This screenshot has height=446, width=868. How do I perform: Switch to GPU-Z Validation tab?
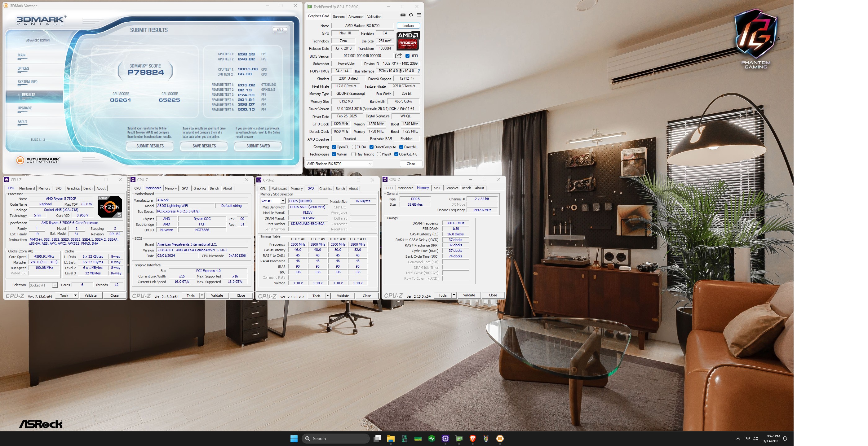374,16
